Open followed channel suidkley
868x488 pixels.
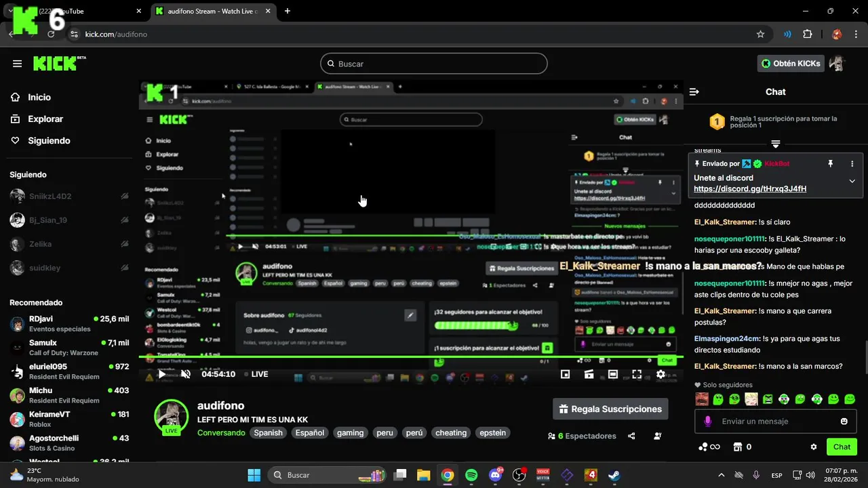pyautogui.click(x=68, y=268)
